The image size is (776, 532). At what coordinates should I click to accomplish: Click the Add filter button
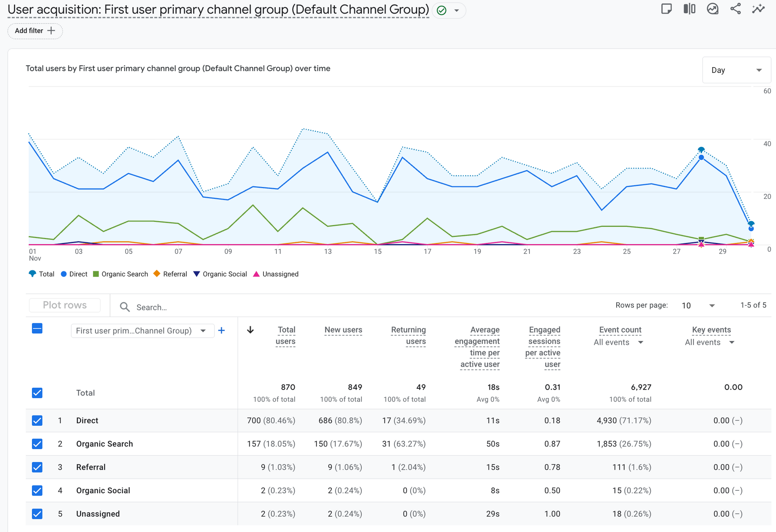[x=35, y=31]
